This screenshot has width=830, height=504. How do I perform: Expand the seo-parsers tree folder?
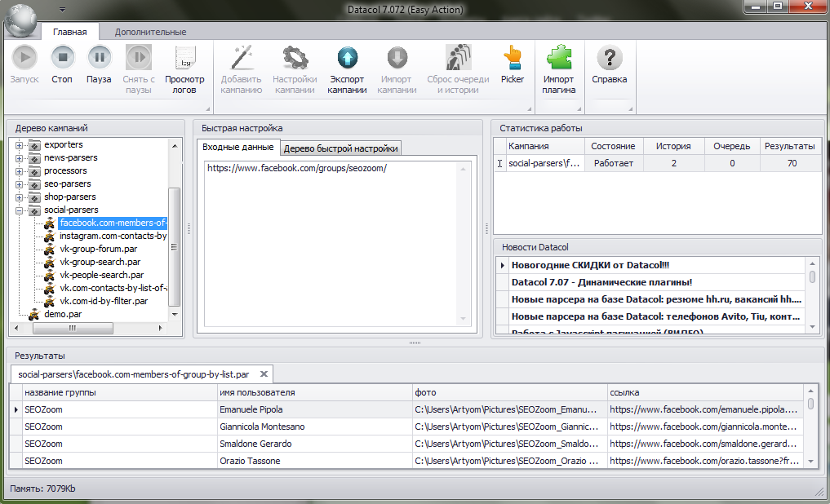point(19,184)
